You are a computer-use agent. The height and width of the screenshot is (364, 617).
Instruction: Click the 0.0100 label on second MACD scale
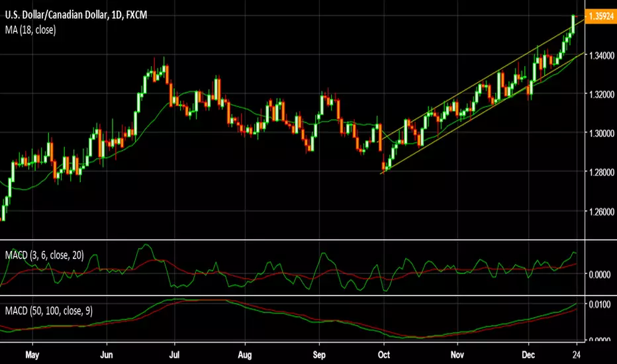(x=600, y=304)
